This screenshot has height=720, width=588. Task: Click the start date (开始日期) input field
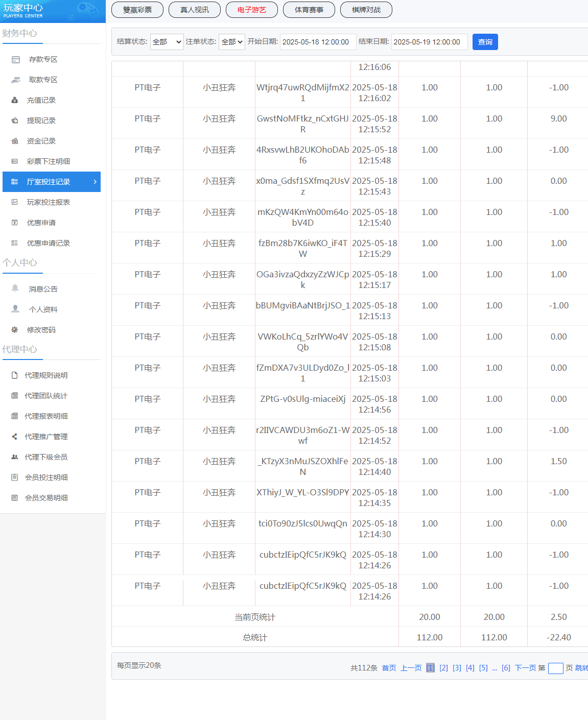tap(317, 42)
